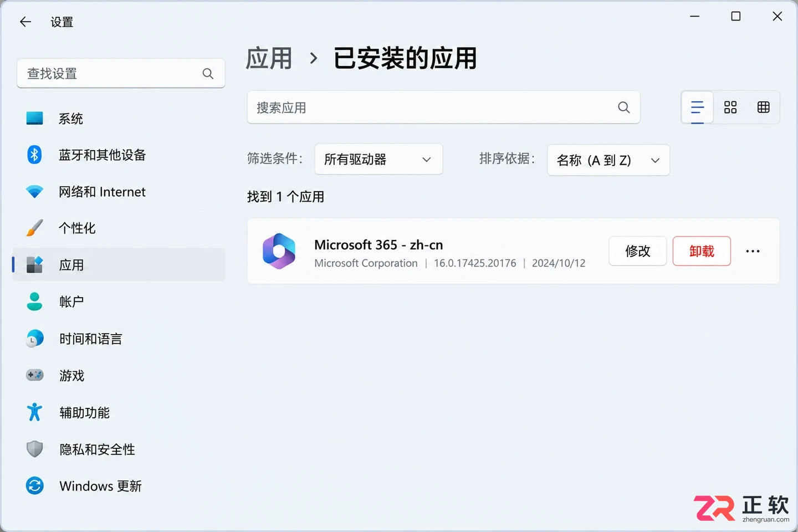Open 辅助功能 settings page

[x=119, y=412]
